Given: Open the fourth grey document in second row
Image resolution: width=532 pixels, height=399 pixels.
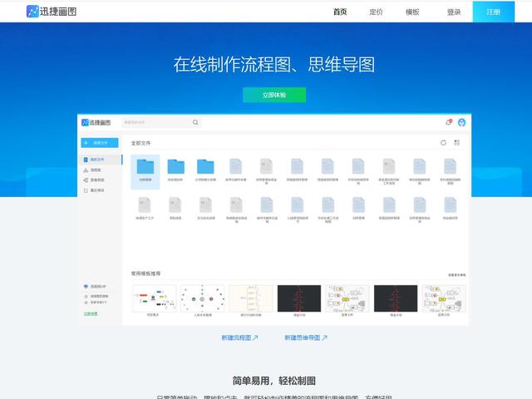Looking at the screenshot, I should [x=236, y=205].
